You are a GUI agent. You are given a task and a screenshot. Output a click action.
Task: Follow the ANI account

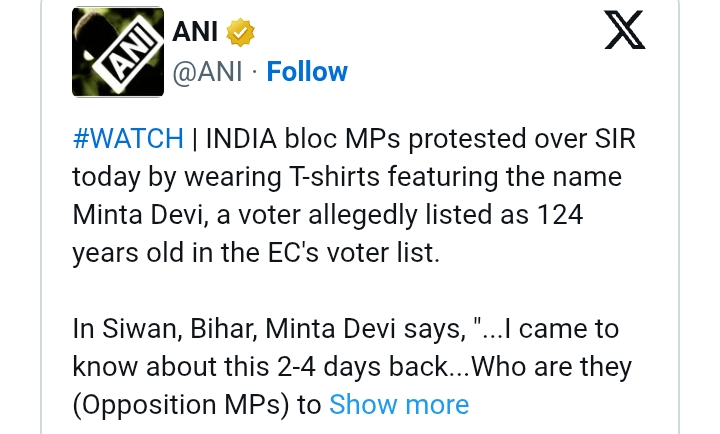pos(307,72)
